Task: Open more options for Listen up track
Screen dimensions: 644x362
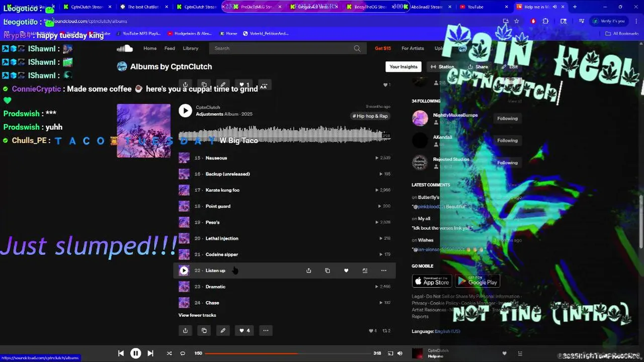Action: (x=384, y=270)
